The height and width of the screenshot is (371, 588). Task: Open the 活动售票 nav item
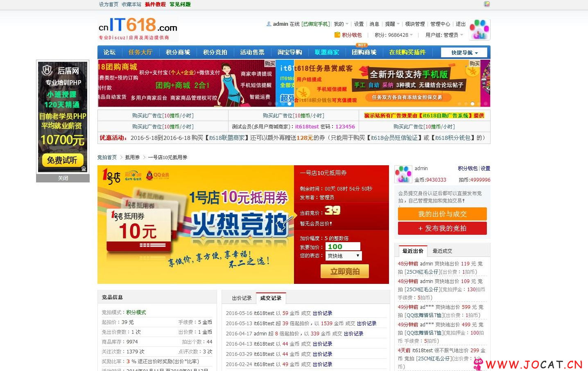(x=252, y=52)
